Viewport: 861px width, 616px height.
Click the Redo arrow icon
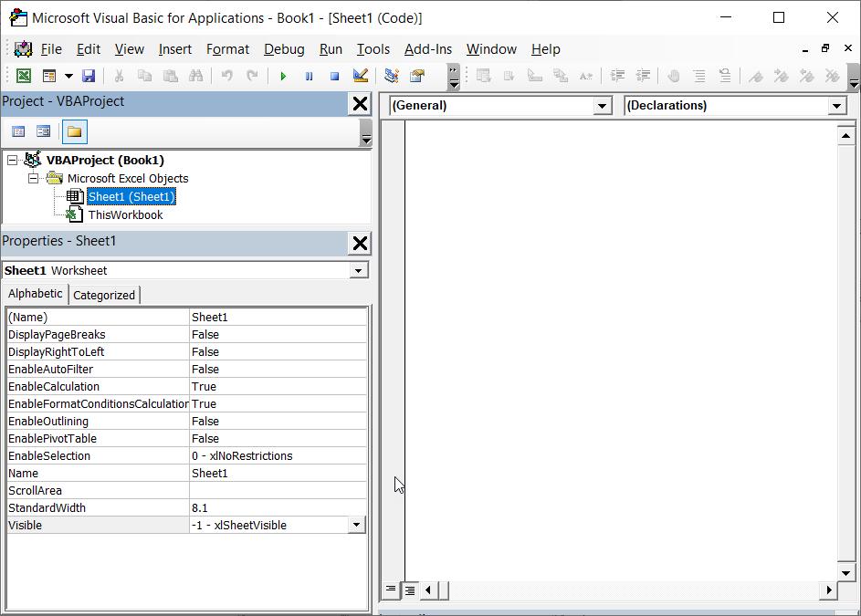252,76
